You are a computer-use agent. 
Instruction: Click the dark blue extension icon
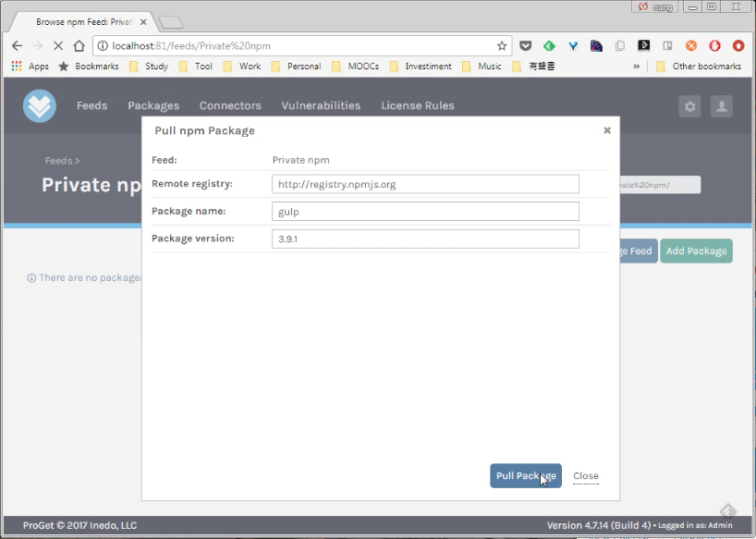tap(596, 46)
